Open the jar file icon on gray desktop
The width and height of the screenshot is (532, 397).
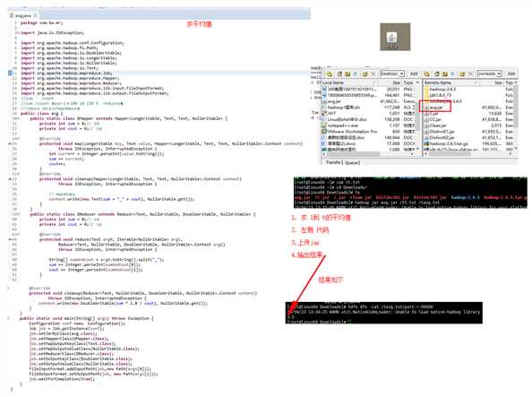click(393, 38)
